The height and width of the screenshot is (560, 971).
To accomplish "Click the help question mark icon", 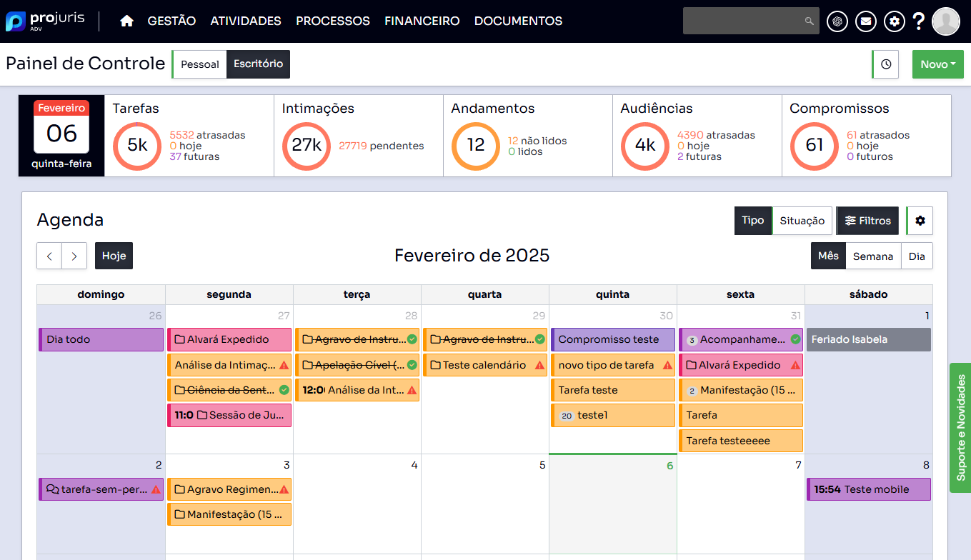I will pos(919,21).
